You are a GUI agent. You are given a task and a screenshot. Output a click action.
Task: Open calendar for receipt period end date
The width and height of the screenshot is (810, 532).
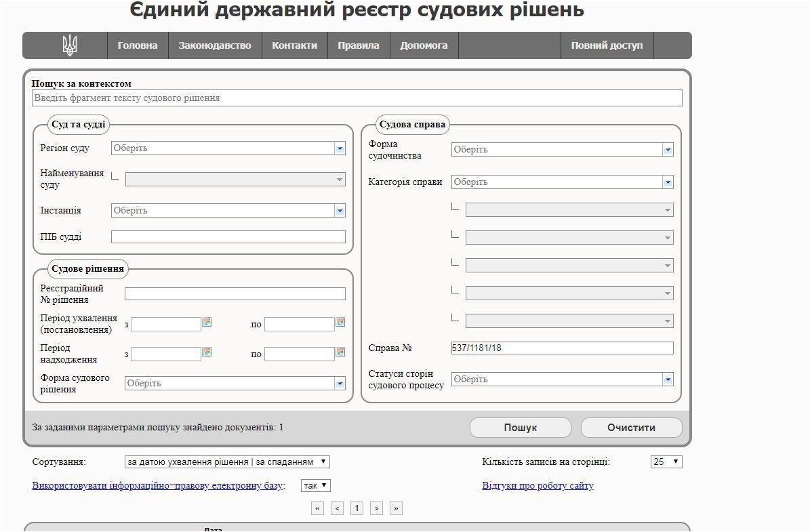340,352
